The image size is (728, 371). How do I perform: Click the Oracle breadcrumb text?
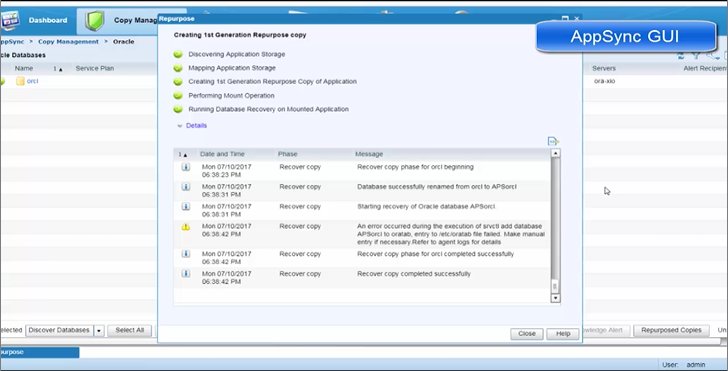[124, 41]
